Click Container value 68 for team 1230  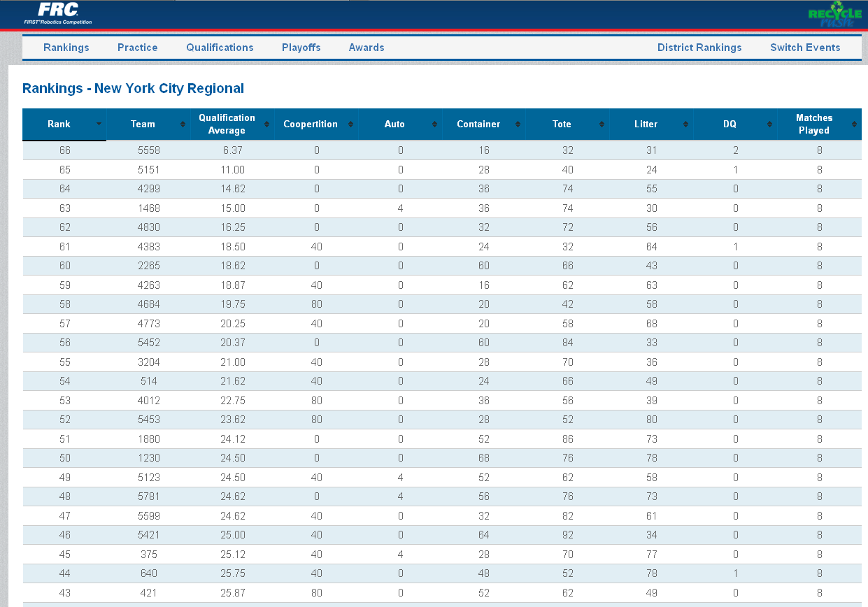[x=484, y=458]
